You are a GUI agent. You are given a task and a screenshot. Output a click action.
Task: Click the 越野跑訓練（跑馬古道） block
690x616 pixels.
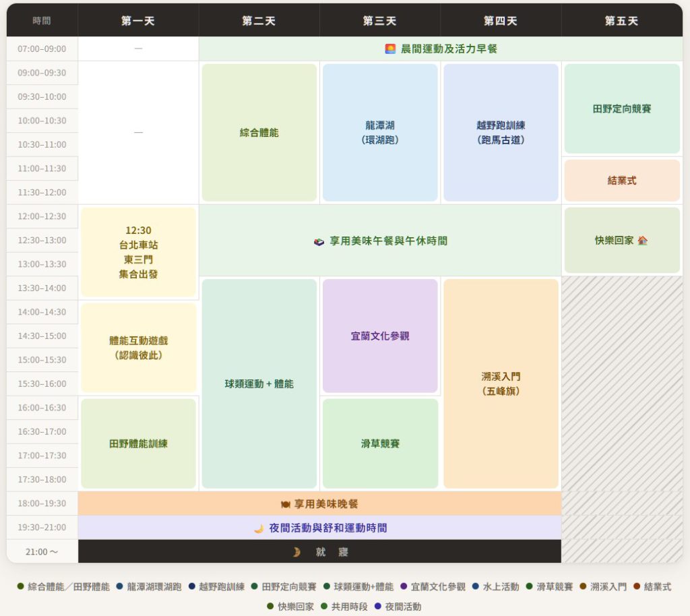point(500,133)
